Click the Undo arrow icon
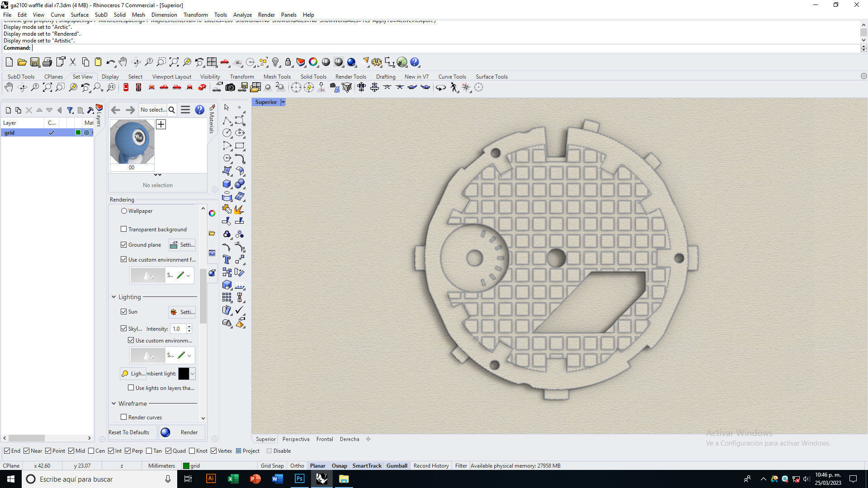Screen dimensions: 868x488 (110, 62)
